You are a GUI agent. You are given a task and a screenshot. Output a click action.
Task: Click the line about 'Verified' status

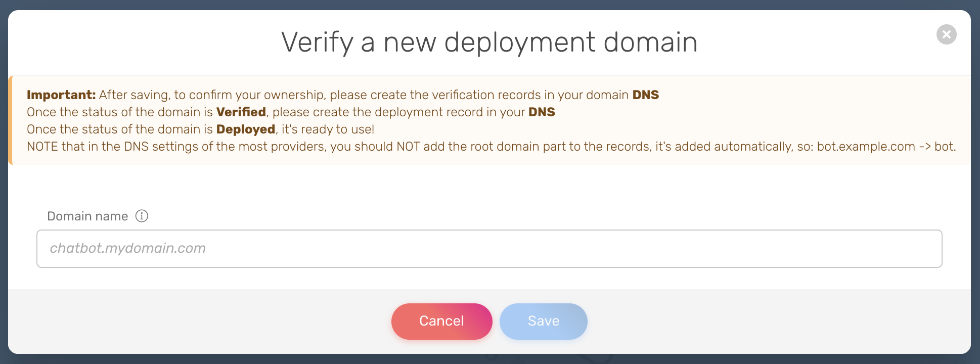click(291, 112)
